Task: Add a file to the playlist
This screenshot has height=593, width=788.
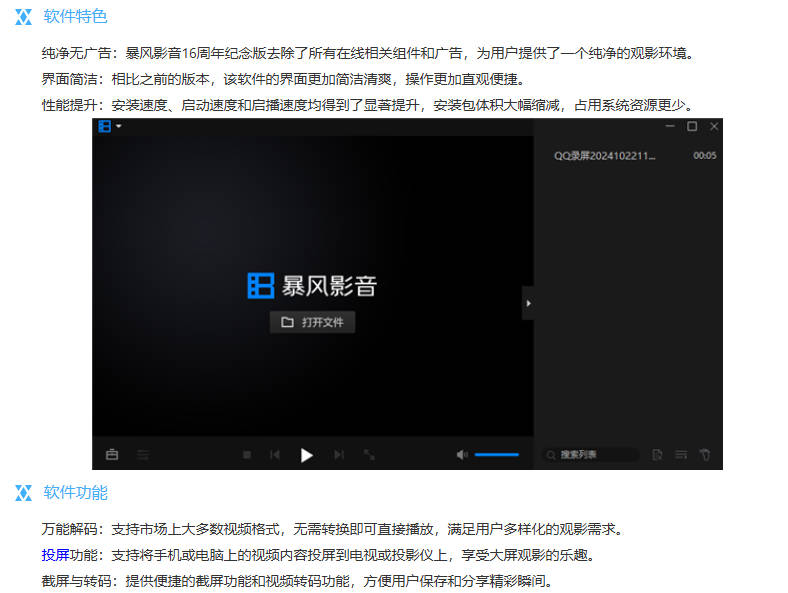Action: click(657, 455)
